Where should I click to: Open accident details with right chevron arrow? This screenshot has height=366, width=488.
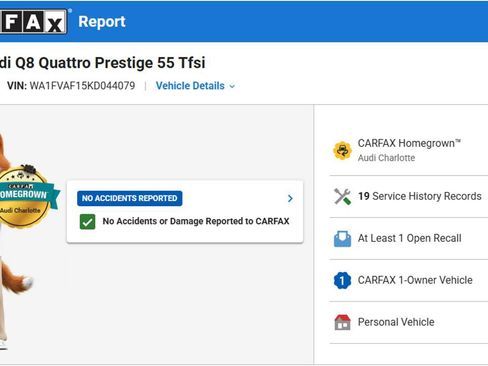[290, 199]
